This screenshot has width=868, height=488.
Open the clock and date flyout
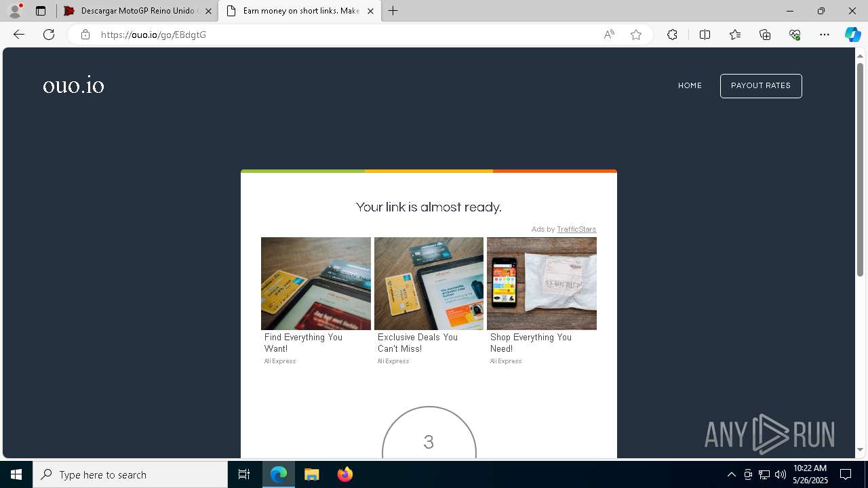(x=810, y=474)
